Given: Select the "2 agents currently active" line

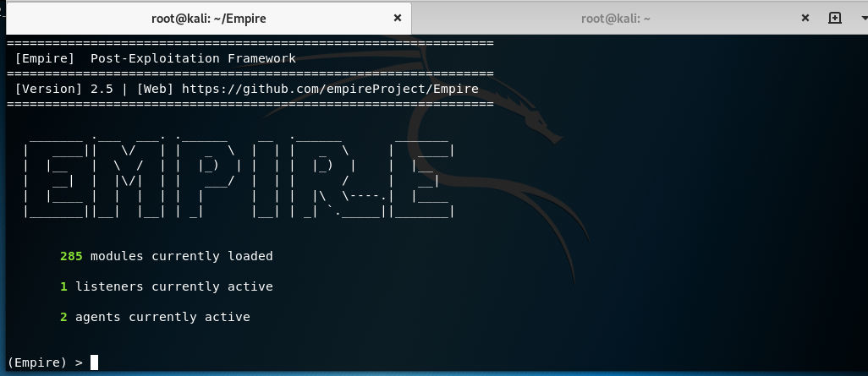Looking at the screenshot, I should [155, 318].
